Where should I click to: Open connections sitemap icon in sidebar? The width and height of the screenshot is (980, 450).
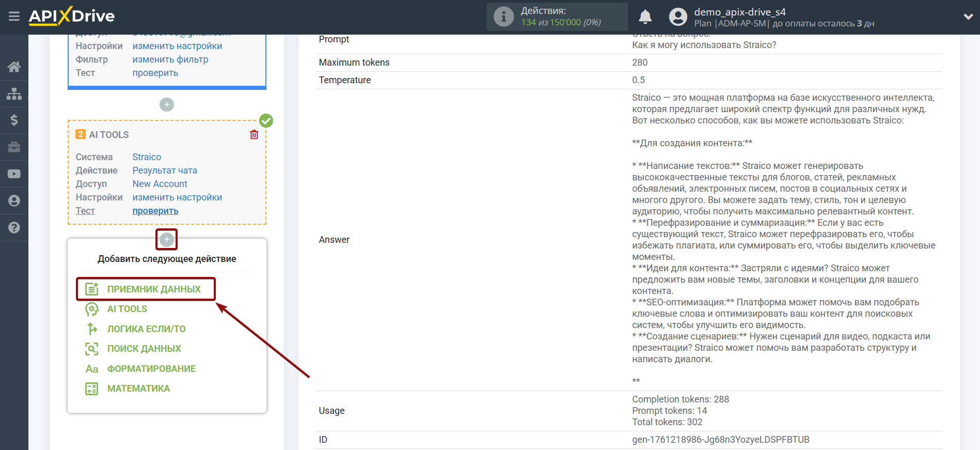point(14,94)
